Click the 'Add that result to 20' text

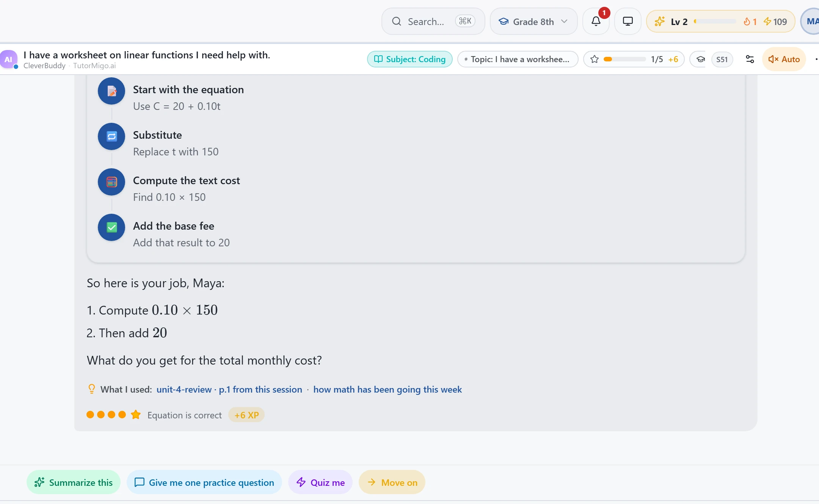point(181,243)
